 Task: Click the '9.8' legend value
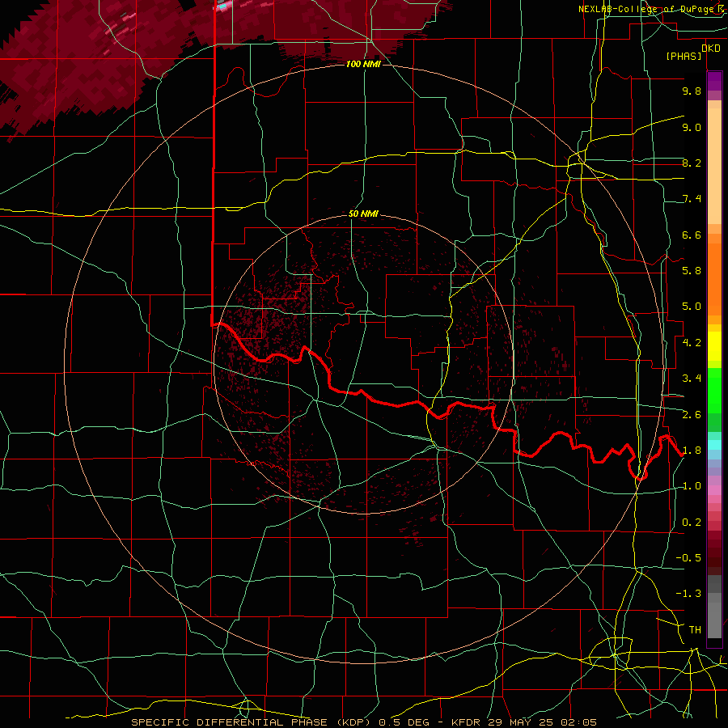coord(692,91)
